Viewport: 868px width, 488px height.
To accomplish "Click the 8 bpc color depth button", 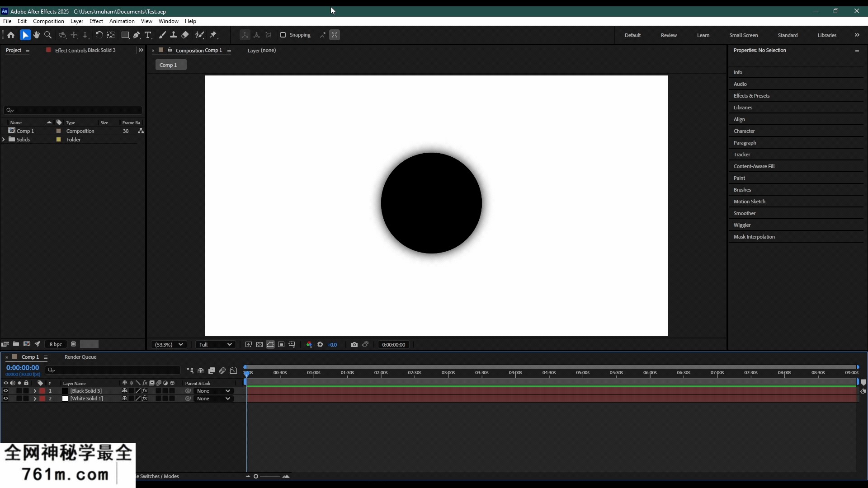I will coord(56,344).
